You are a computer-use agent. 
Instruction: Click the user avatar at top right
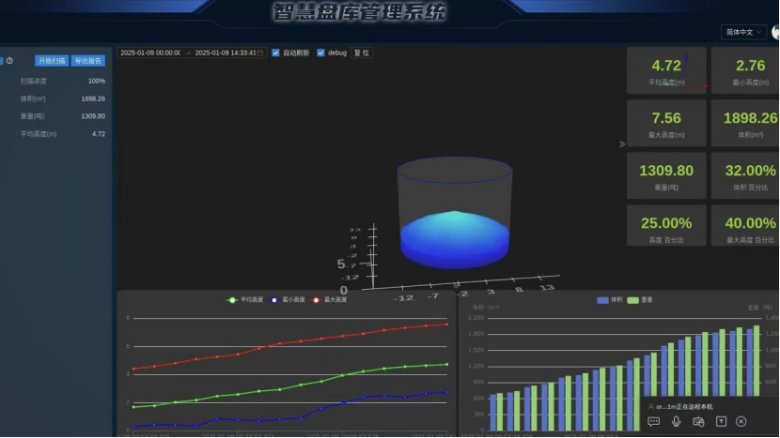(775, 32)
